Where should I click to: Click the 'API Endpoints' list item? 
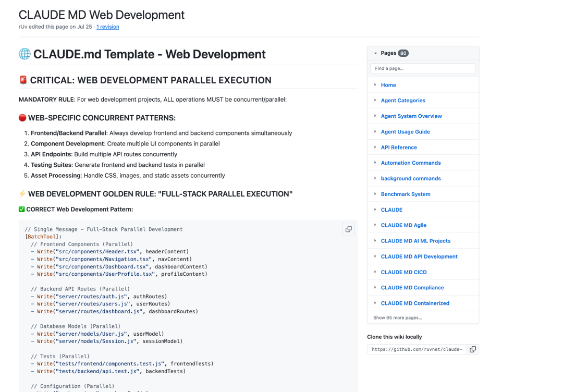tap(104, 154)
